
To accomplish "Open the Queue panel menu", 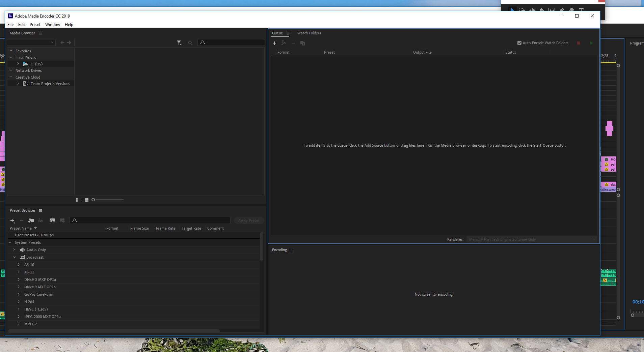I will coord(288,33).
